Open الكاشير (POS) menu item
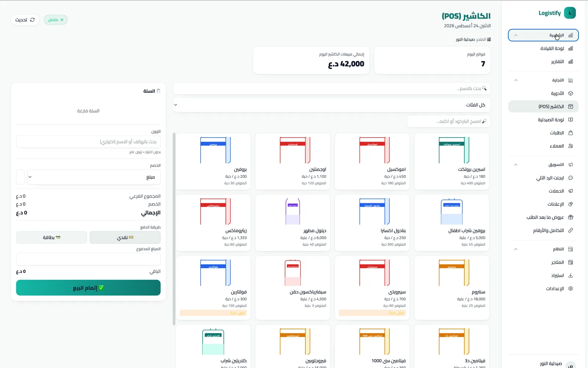 click(543, 107)
